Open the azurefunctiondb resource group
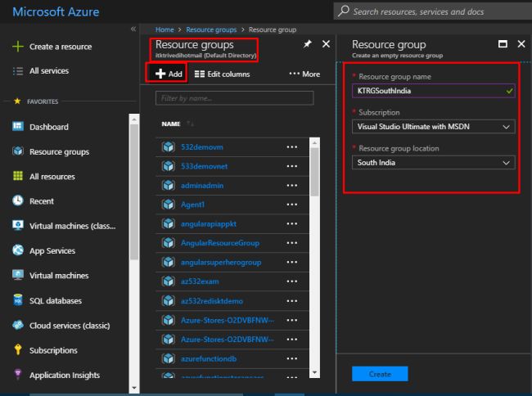Image resolution: width=532 pixels, height=396 pixels. pos(209,358)
